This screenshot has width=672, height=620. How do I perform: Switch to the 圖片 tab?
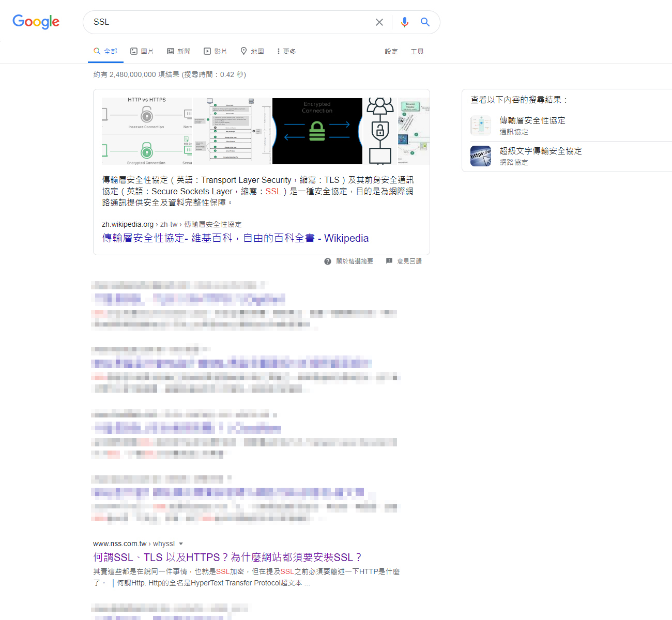pyautogui.click(x=142, y=51)
